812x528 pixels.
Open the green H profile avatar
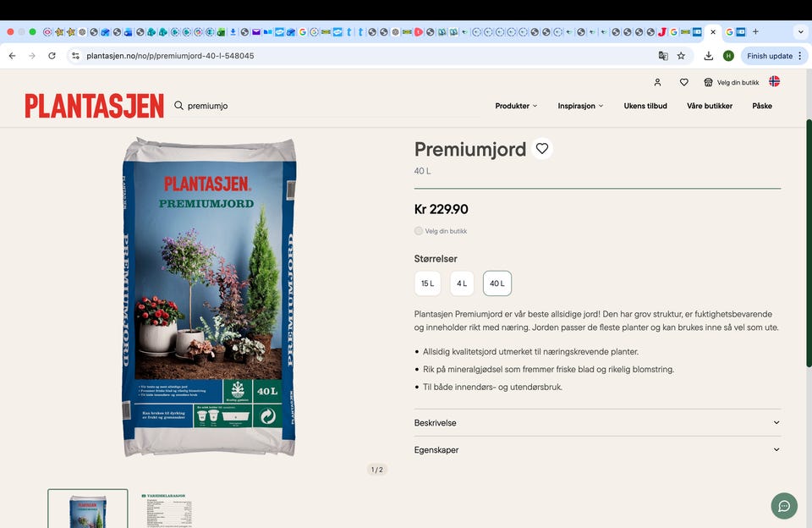click(728, 56)
